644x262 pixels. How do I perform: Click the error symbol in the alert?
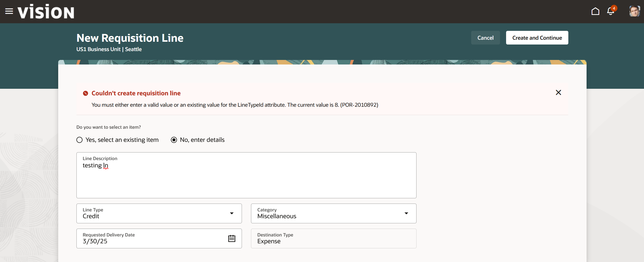click(86, 93)
